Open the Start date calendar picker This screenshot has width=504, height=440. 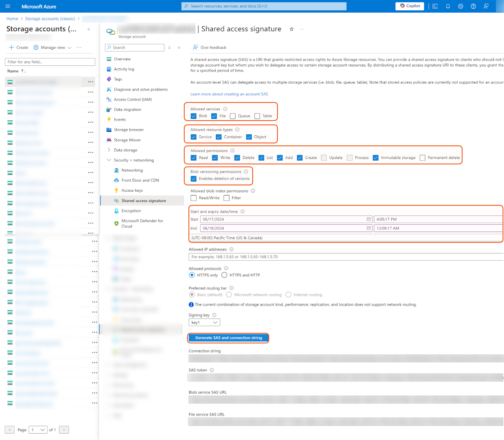tap(369, 219)
